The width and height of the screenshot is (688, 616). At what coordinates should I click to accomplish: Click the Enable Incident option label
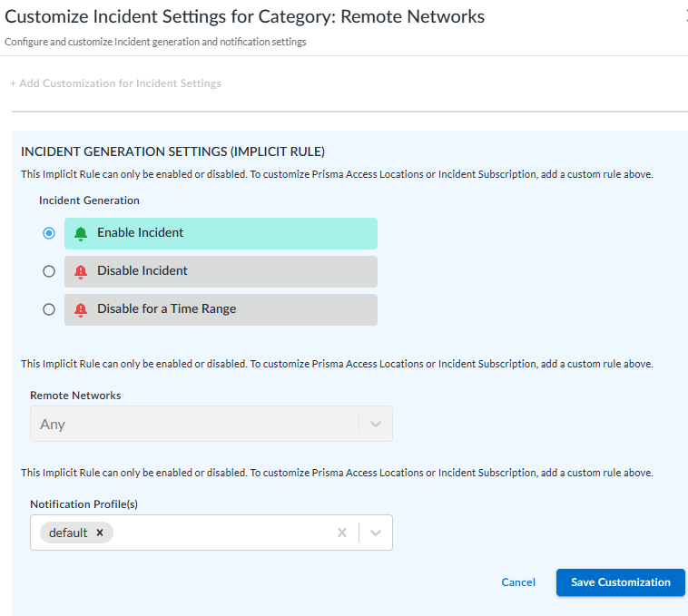(x=141, y=233)
